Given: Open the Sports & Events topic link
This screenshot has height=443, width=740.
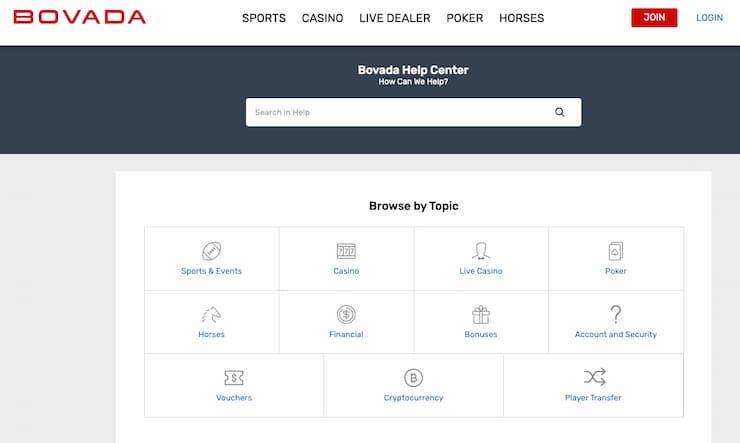Looking at the screenshot, I should [211, 271].
